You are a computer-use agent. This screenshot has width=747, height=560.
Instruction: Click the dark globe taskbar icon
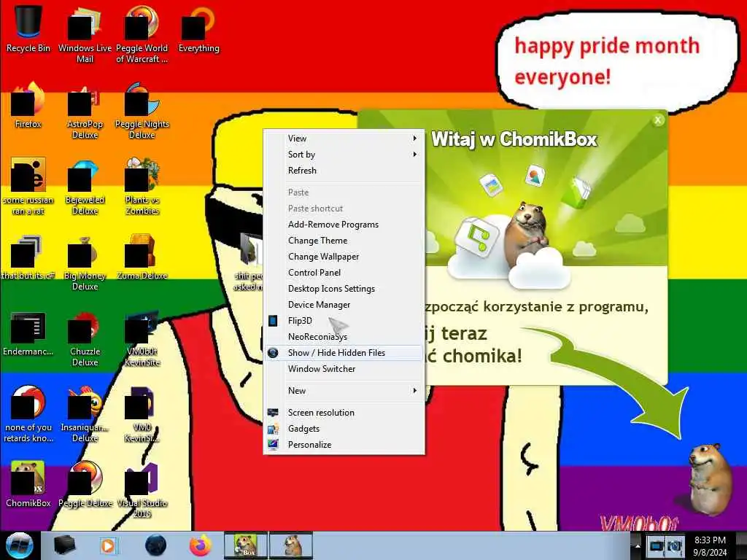pos(155,545)
